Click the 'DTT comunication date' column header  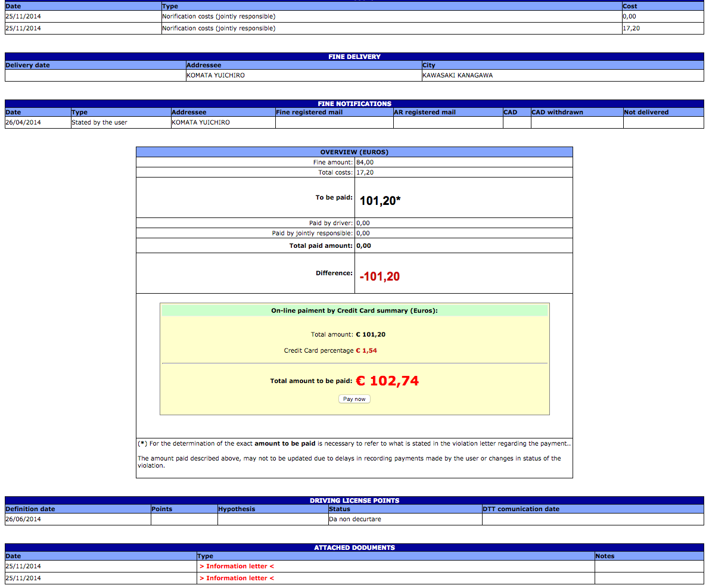tap(521, 509)
